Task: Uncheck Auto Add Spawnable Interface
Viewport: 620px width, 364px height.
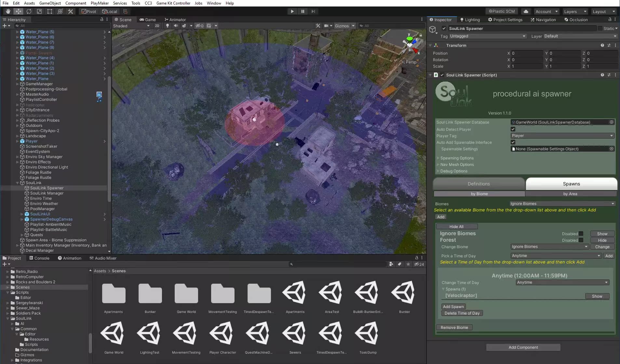Action: click(x=513, y=142)
